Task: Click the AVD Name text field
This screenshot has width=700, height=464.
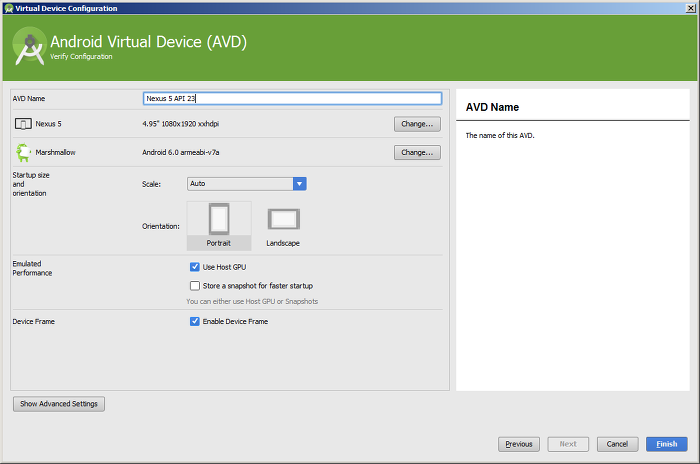Action: pos(292,99)
